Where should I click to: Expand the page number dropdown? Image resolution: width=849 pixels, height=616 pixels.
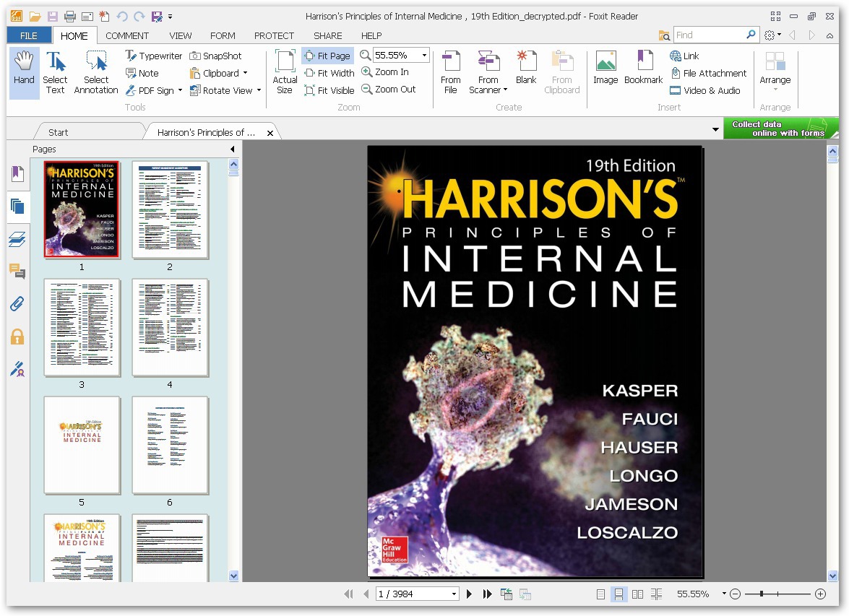pyautogui.click(x=454, y=594)
